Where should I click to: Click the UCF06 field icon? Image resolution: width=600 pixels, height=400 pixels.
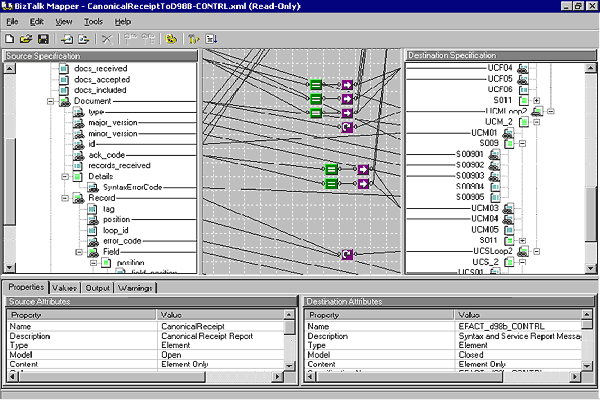[523, 90]
